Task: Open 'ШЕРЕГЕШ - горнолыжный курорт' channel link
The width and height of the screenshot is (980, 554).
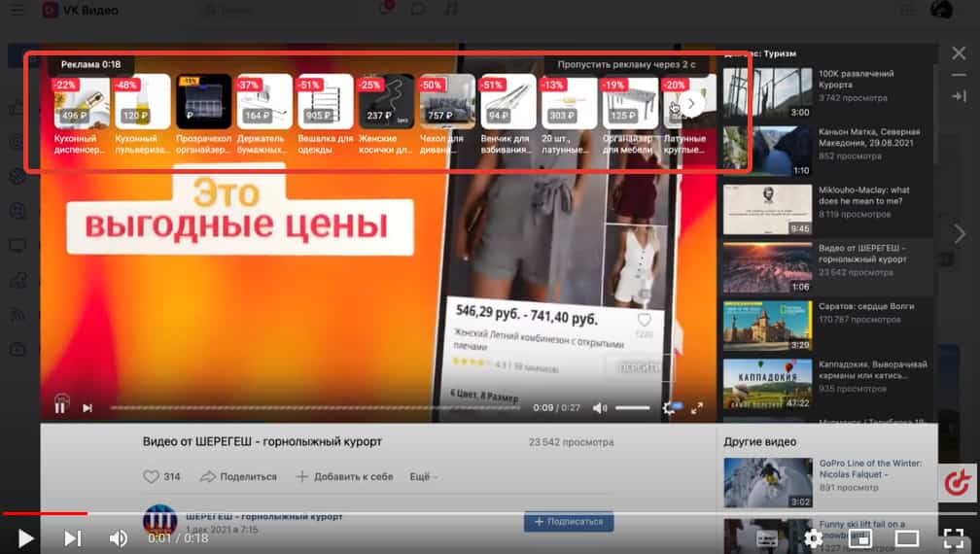Action: [x=263, y=516]
